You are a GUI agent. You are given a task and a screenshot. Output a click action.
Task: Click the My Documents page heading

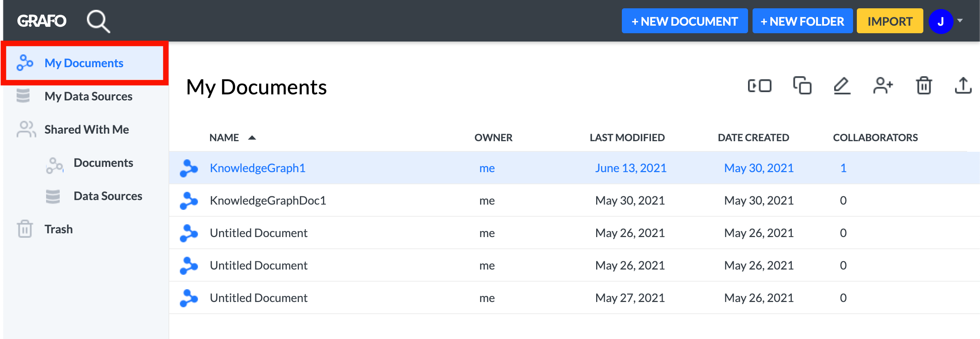256,88
